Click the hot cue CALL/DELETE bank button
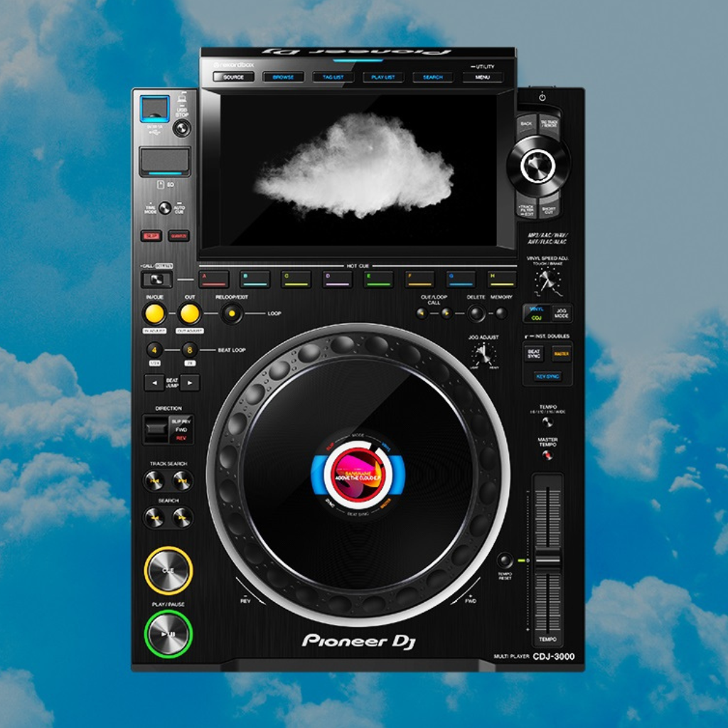 (156, 279)
